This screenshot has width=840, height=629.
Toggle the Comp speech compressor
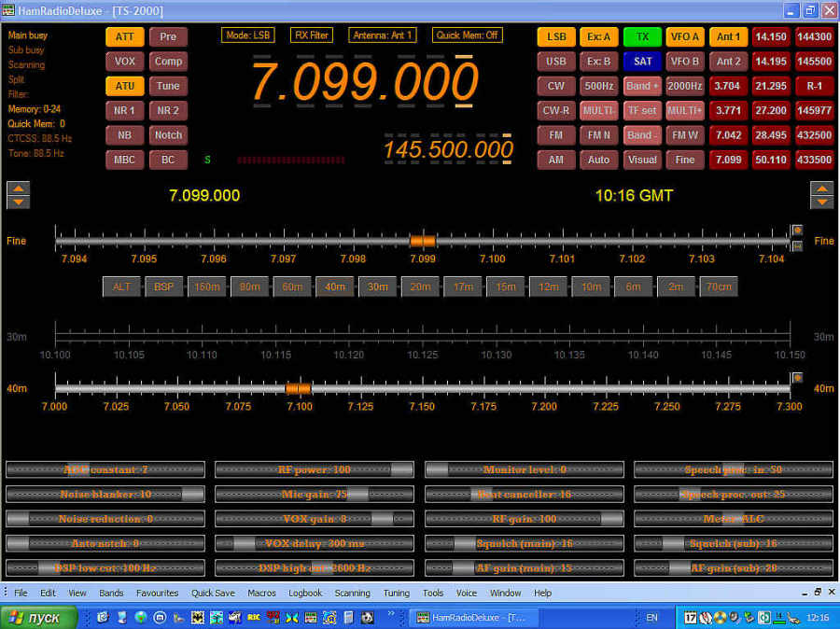(x=168, y=61)
